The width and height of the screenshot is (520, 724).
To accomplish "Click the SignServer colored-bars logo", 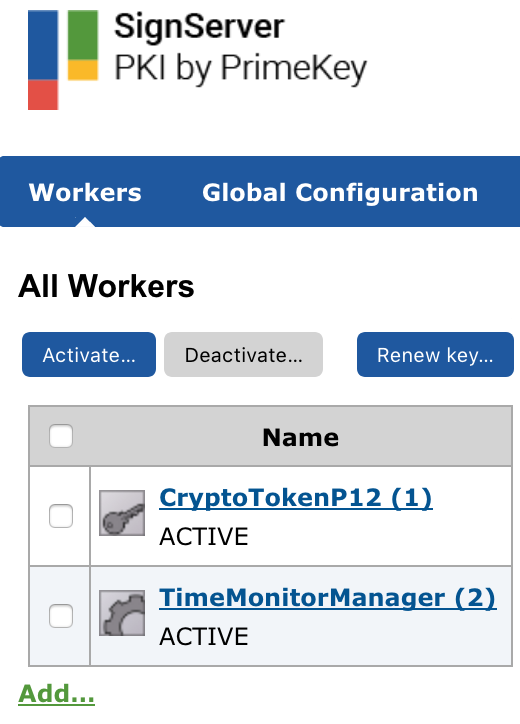I will click(x=63, y=60).
